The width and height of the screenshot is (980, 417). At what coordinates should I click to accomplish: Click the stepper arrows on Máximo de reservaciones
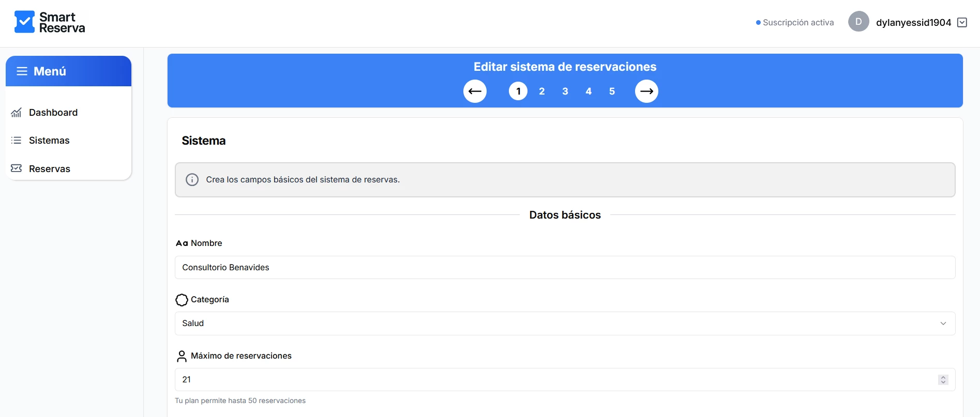click(x=943, y=380)
